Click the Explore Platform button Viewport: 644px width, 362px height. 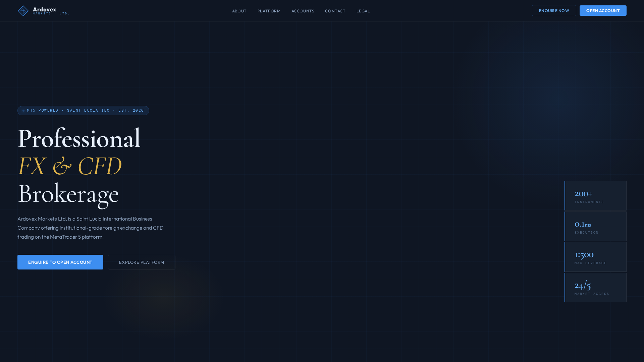[x=142, y=262]
